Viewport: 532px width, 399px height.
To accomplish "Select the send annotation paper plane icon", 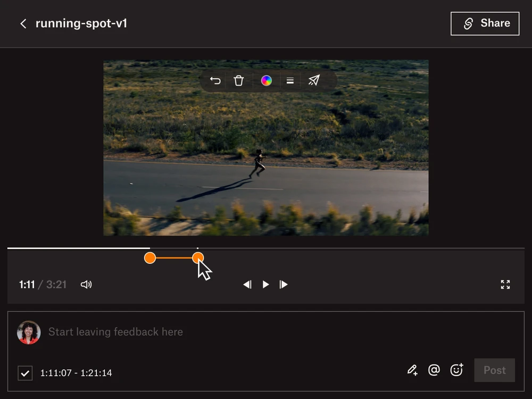I will click(x=314, y=80).
